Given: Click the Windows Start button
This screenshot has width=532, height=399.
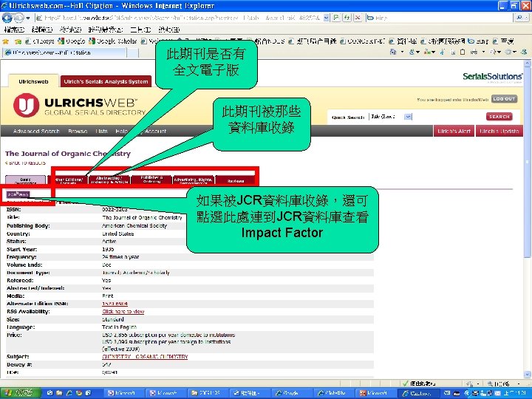Looking at the screenshot, I should [x=21, y=393].
